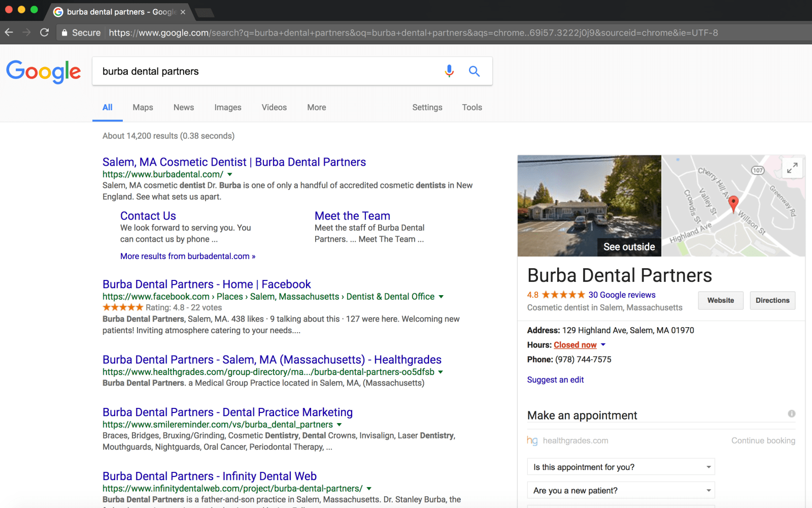
Task: Open search Tools option
Action: [x=472, y=108]
